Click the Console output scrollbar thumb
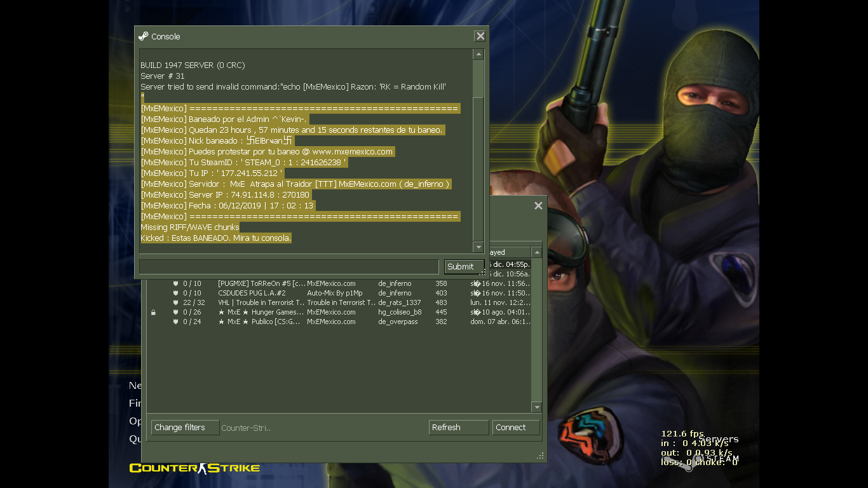Viewport: 868px width, 488px height. pos(478,168)
